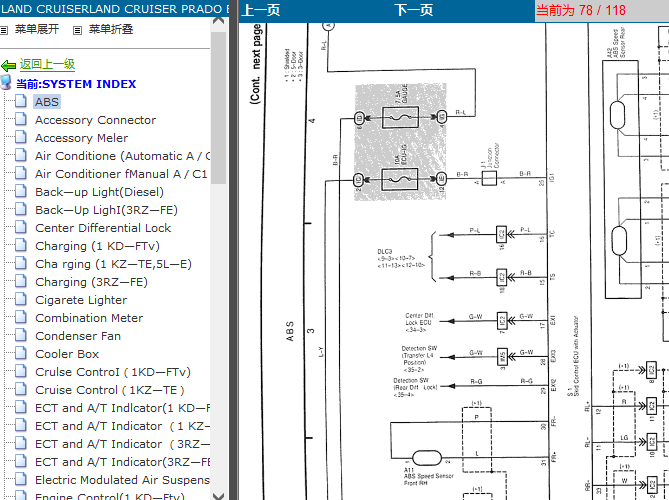Screen dimensions: 669x500
Task: Click the 10A ECU-IG fuse in diagram
Action: (400, 179)
